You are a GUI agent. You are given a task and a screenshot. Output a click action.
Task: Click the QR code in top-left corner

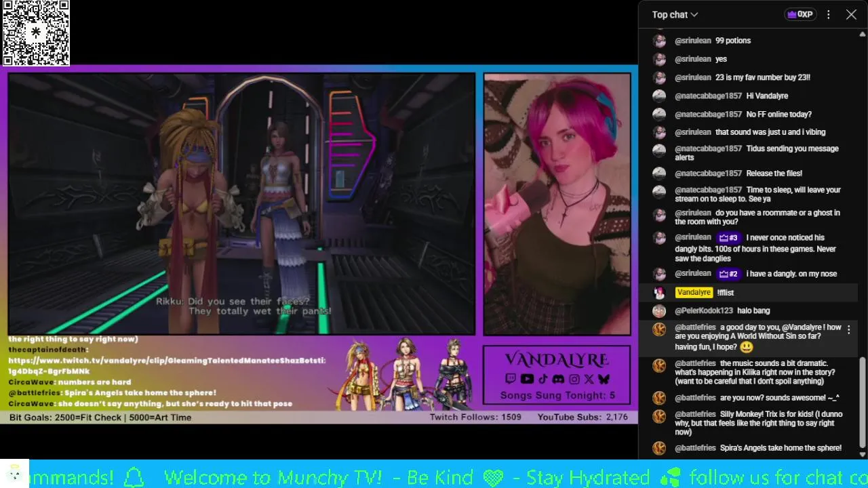(x=36, y=33)
